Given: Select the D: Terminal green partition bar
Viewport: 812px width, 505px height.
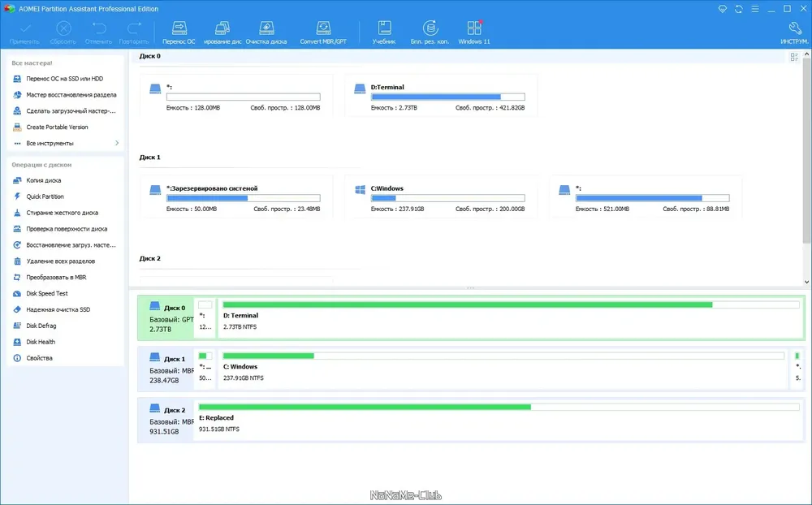Looking at the screenshot, I should pyautogui.click(x=511, y=317).
